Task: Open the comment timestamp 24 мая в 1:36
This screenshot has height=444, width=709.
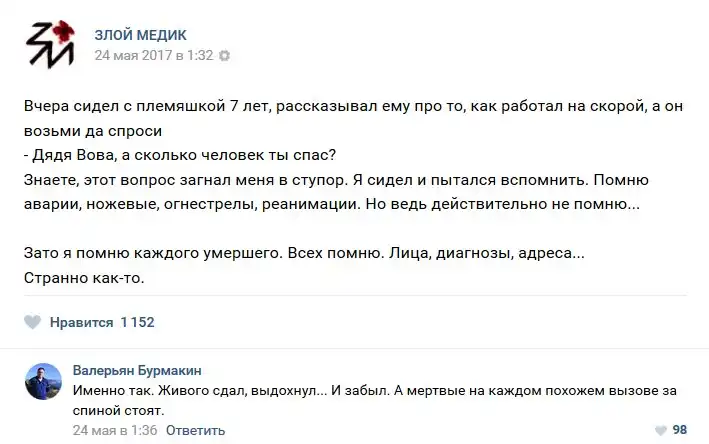Action: [112, 429]
